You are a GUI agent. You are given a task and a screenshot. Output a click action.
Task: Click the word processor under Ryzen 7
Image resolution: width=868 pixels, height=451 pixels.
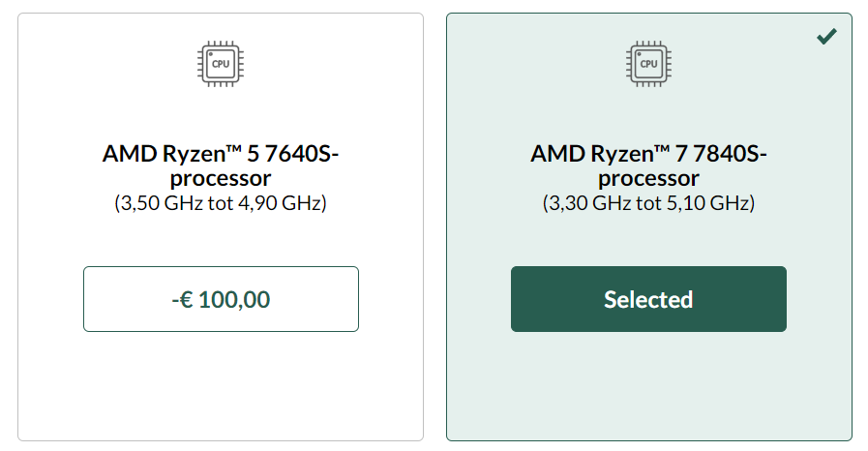(x=648, y=179)
